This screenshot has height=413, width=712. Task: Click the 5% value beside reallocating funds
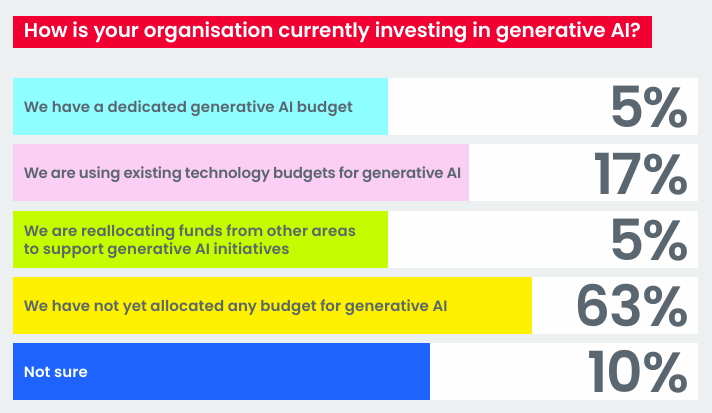click(x=649, y=240)
